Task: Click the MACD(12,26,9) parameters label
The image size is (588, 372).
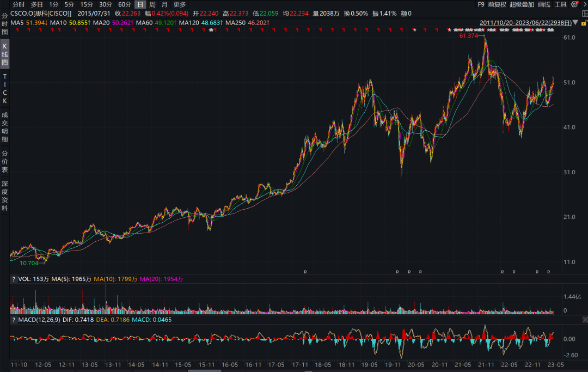Action: [39, 320]
